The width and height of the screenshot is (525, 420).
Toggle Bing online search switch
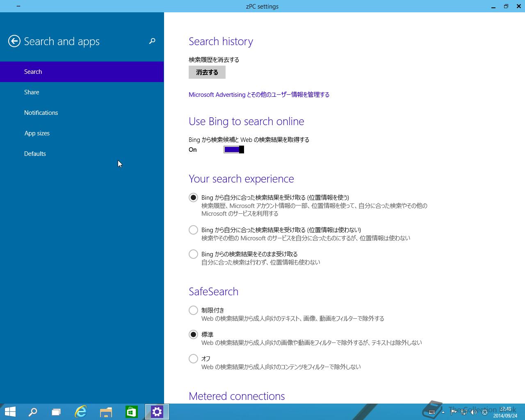pyautogui.click(x=234, y=150)
